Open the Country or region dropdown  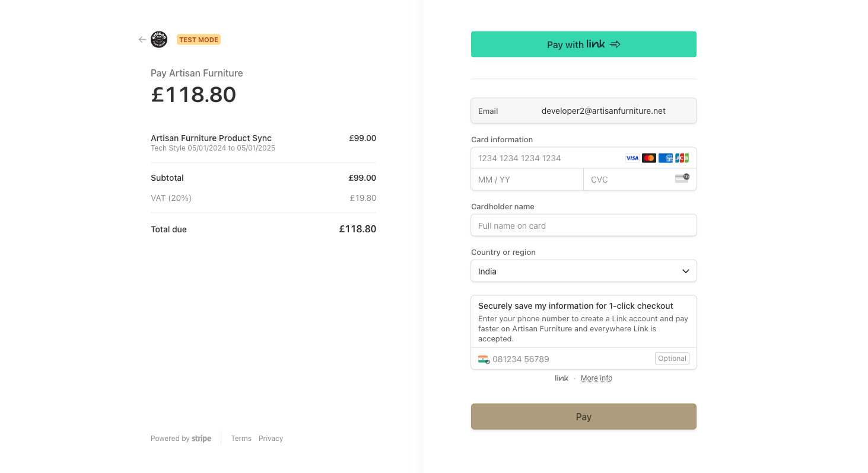coord(576,271)
